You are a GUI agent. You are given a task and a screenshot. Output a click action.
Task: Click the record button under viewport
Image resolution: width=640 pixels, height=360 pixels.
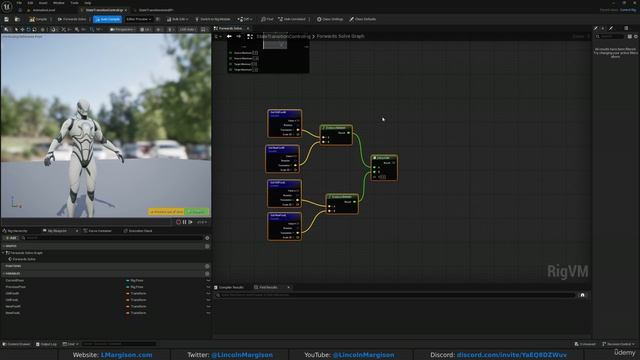pyautogui.click(x=178, y=222)
